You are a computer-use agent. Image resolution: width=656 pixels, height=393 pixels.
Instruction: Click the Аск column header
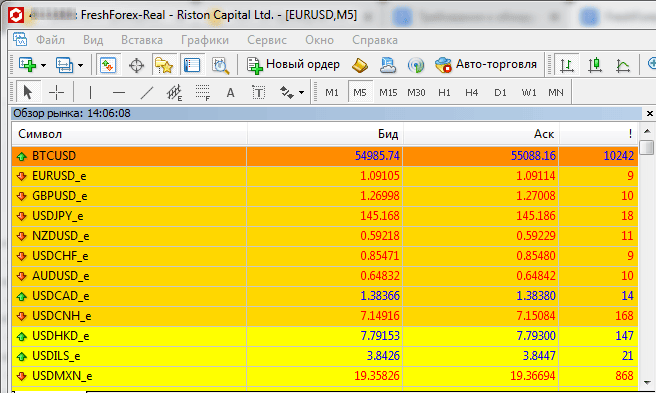(481, 134)
